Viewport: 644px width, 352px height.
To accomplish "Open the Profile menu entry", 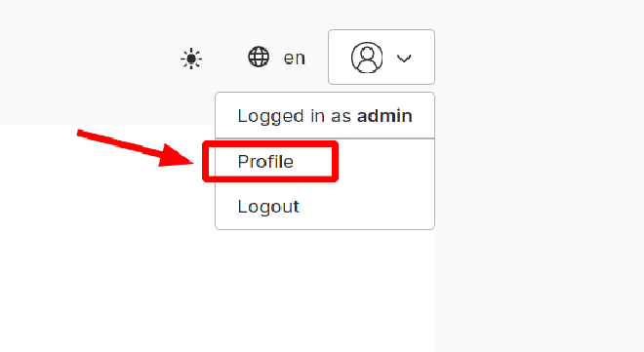I will pos(325,162).
